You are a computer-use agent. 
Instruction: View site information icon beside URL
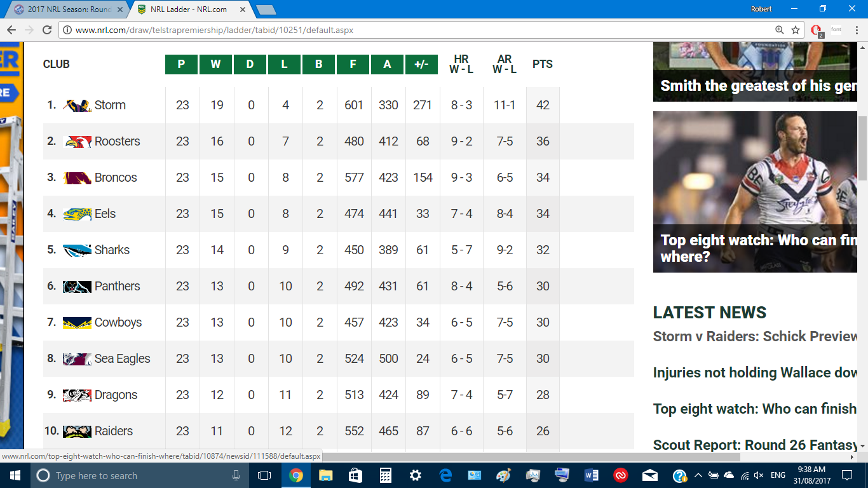[x=67, y=30]
